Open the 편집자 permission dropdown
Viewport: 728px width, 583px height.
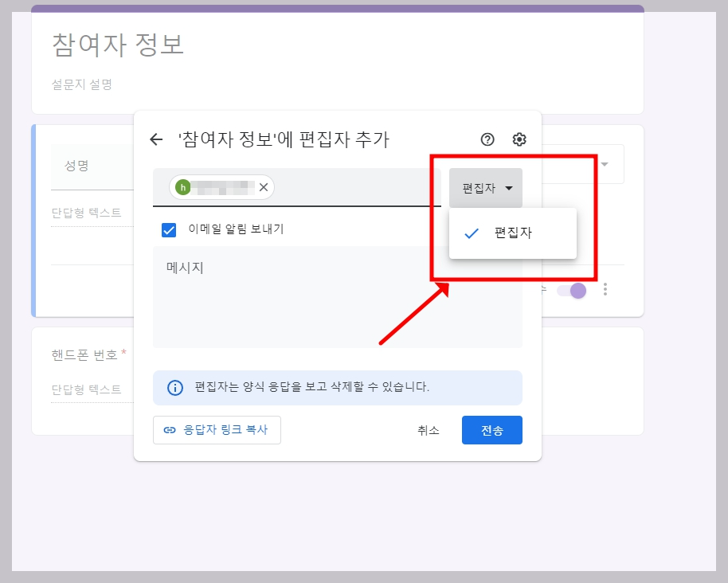click(x=486, y=187)
